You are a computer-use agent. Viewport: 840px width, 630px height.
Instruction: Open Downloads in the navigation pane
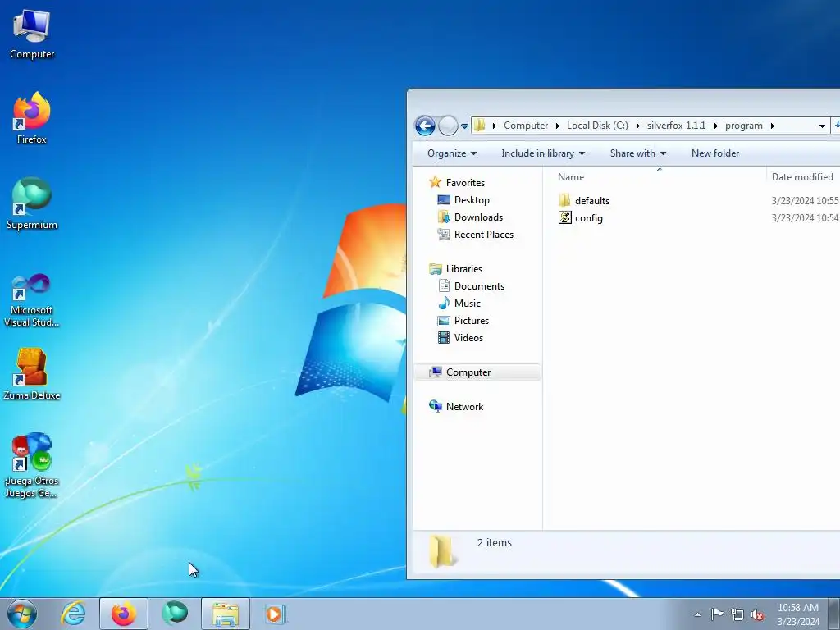click(x=478, y=217)
